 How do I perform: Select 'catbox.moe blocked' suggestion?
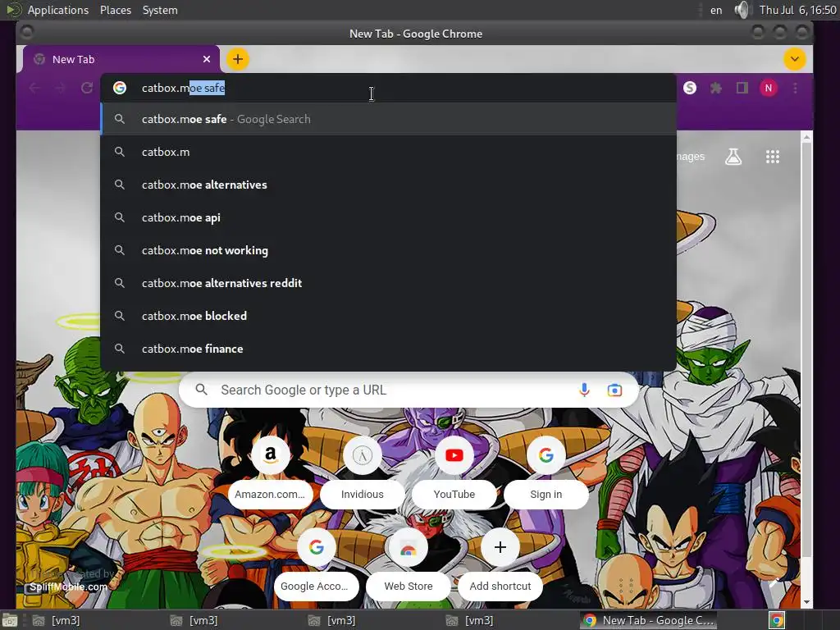[x=388, y=316]
